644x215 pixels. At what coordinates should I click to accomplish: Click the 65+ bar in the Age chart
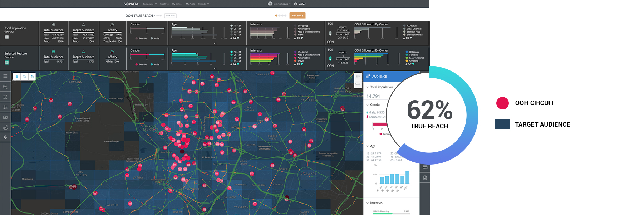coord(407,177)
